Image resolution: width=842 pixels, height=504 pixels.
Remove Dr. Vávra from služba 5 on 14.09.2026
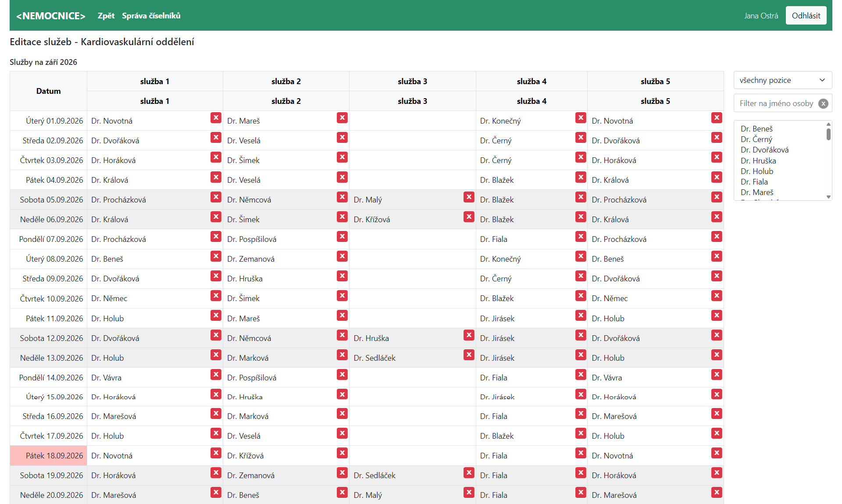point(717,375)
